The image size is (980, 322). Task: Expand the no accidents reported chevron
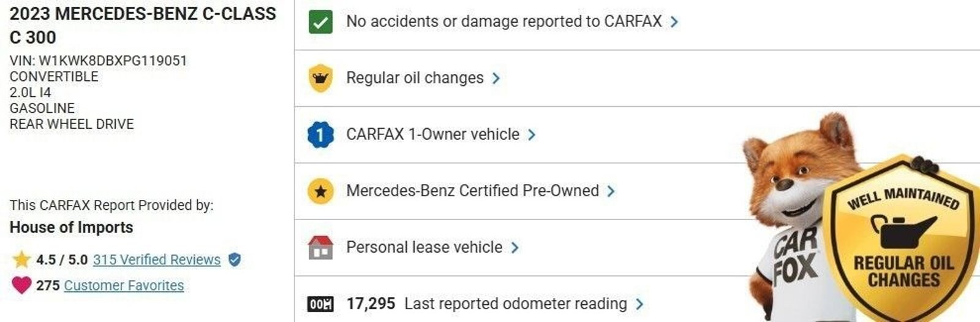(x=674, y=22)
